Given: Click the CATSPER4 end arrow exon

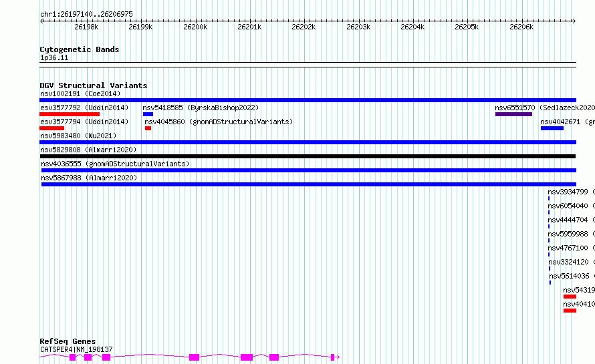Looking at the screenshot, I should (335, 357).
